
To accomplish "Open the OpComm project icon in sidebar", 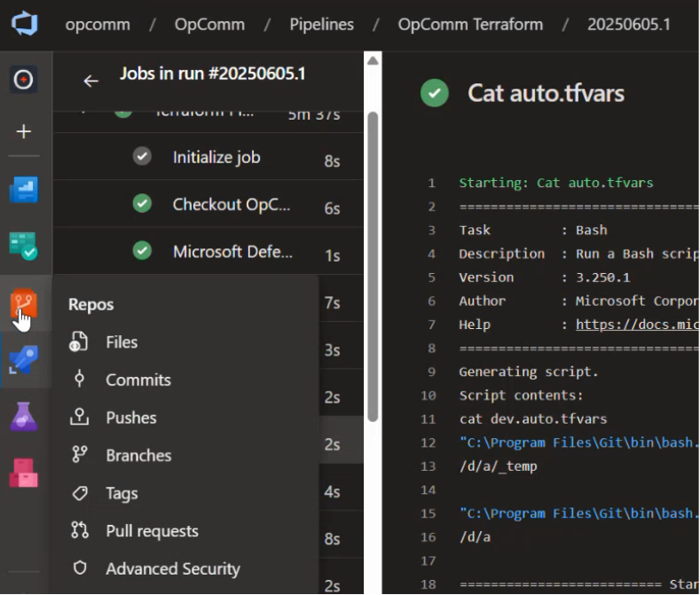I will point(24,80).
